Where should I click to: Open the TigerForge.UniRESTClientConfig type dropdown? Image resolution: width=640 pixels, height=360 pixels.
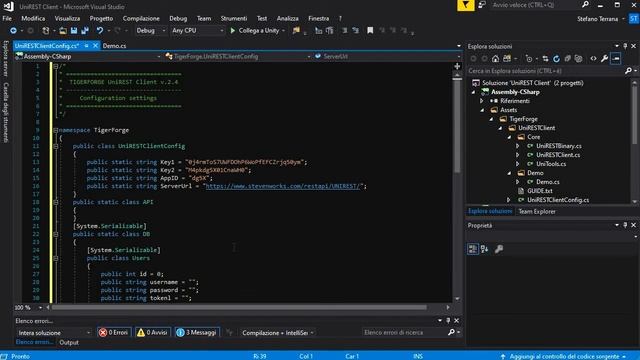(x=238, y=56)
